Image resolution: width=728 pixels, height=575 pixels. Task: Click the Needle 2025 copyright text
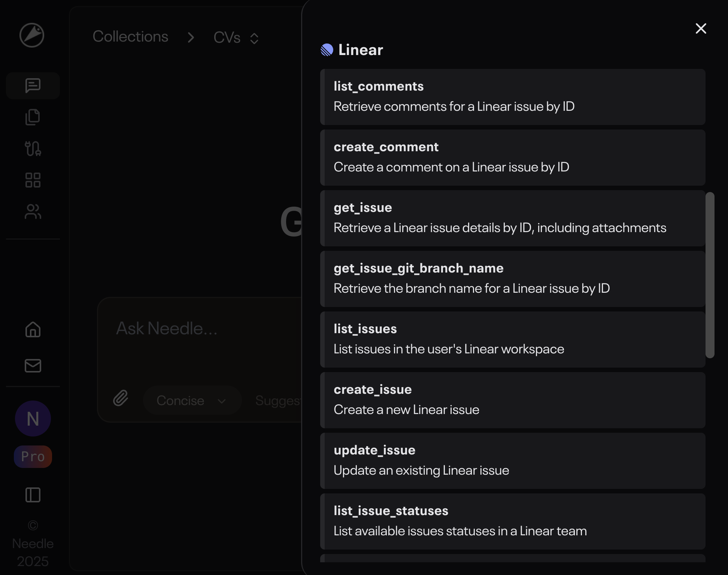click(33, 544)
